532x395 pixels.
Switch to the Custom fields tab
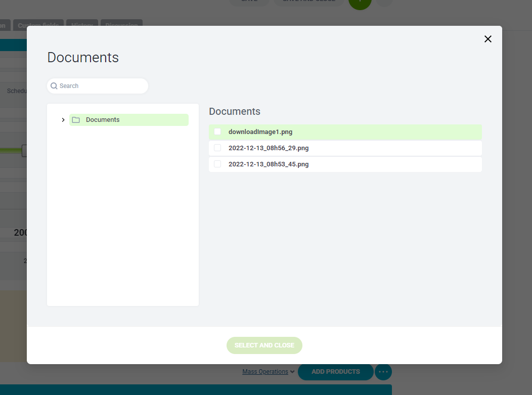(x=38, y=25)
